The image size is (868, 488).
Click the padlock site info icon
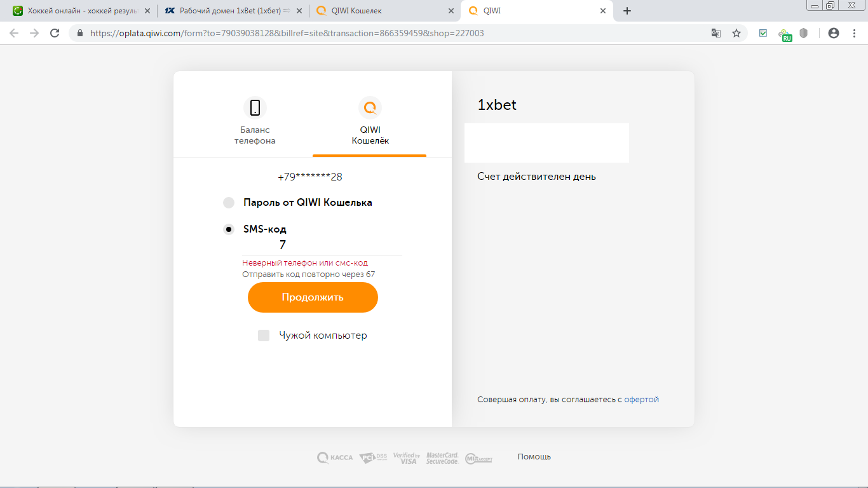80,33
